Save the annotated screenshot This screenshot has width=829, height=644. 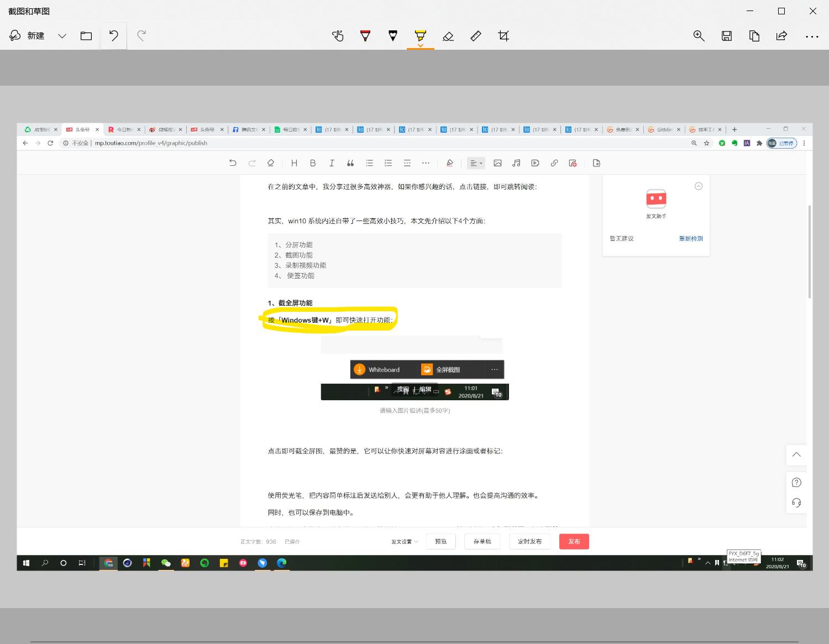pyautogui.click(x=726, y=36)
